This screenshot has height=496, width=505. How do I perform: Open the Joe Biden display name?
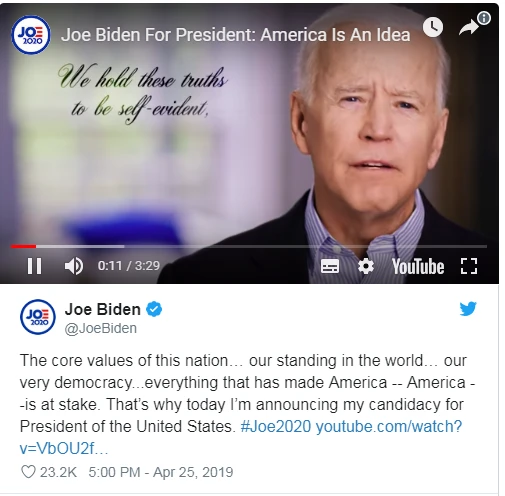103,309
